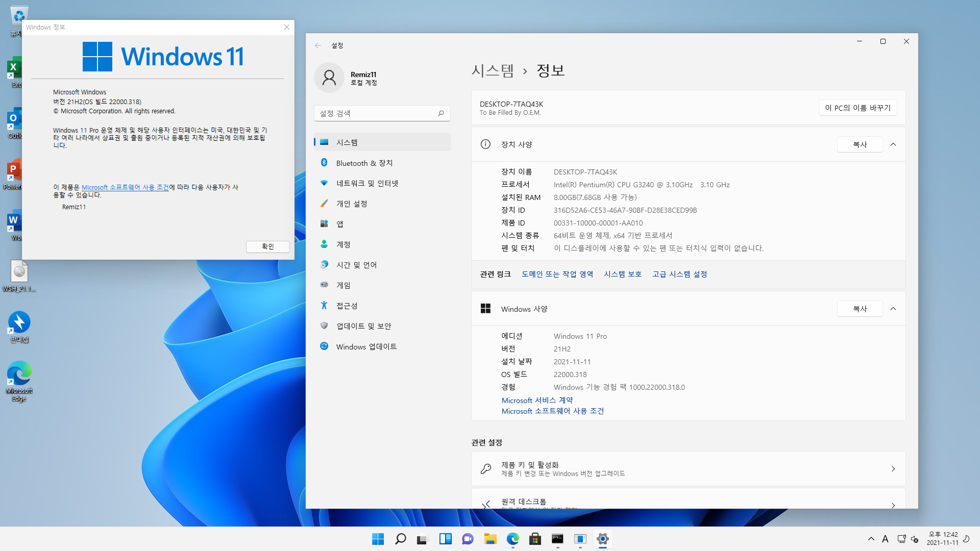Open Microsoft Edge from taskbar
This screenshot has height=551, width=980.
pos(512,539)
